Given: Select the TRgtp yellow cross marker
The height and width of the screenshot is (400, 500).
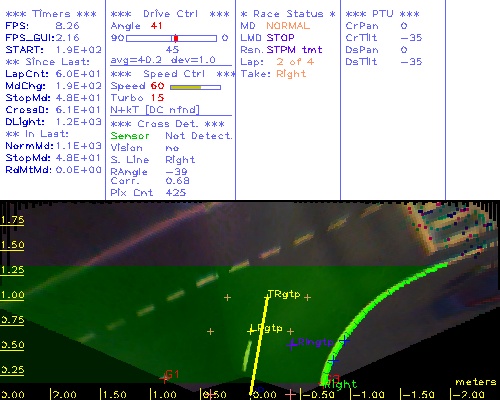Looking at the screenshot, I should [x=267, y=296].
